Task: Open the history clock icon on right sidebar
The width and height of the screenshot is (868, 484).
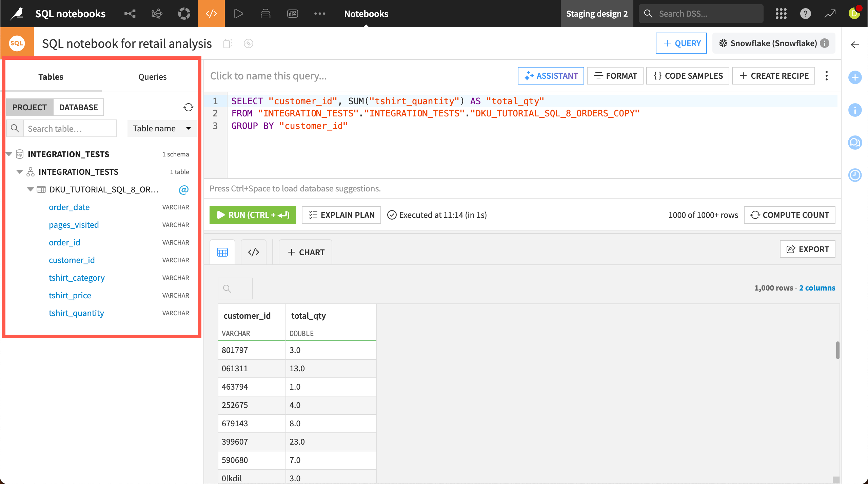Action: [x=855, y=175]
